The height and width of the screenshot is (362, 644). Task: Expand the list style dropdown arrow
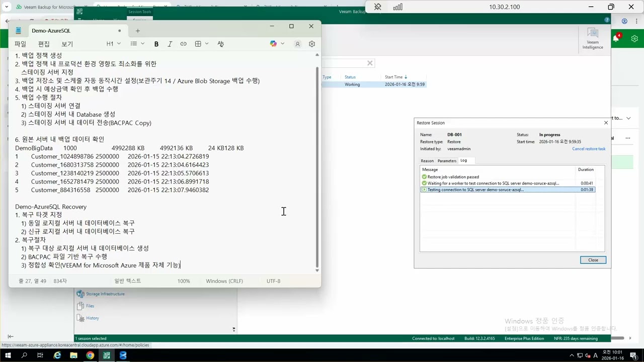click(x=142, y=44)
